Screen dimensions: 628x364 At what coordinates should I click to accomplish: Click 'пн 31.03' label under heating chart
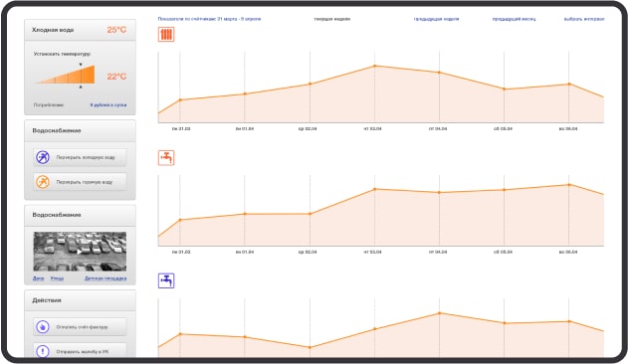[181, 129]
